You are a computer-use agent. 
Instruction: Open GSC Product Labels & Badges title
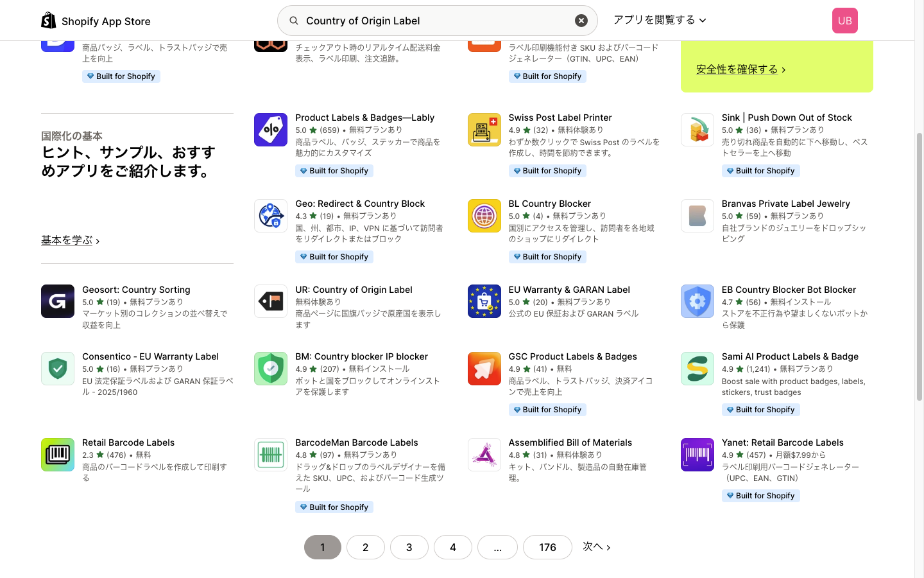[x=573, y=356]
